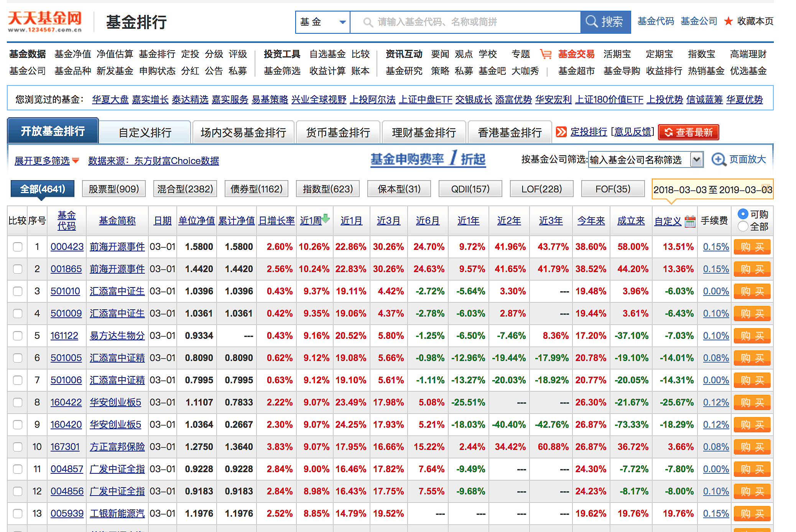Click the custom date range field

pos(712,190)
